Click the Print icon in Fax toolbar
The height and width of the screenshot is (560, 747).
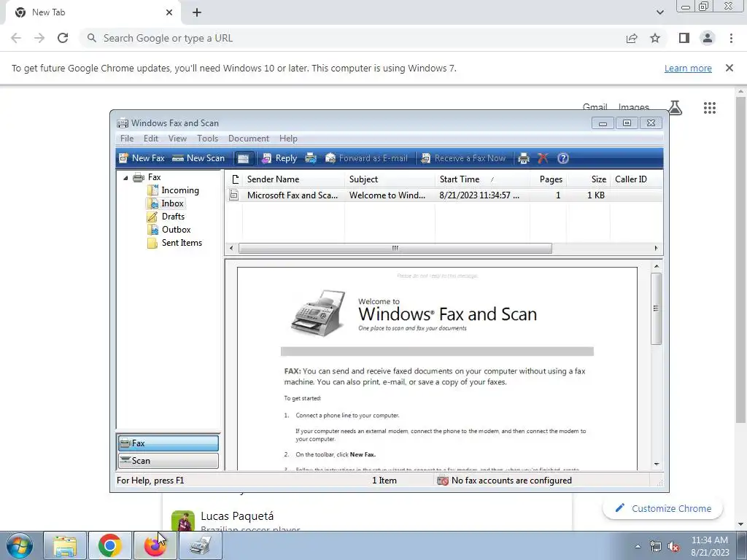pyautogui.click(x=524, y=158)
